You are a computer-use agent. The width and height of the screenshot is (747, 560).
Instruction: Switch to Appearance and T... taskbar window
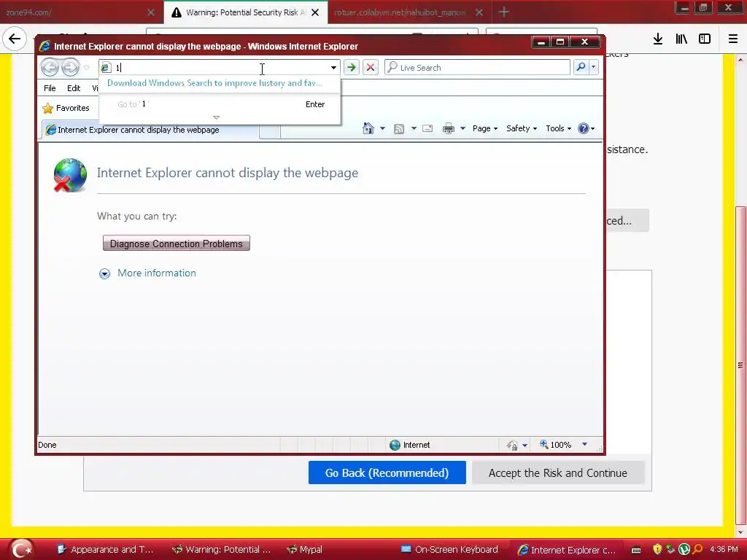pos(106,550)
